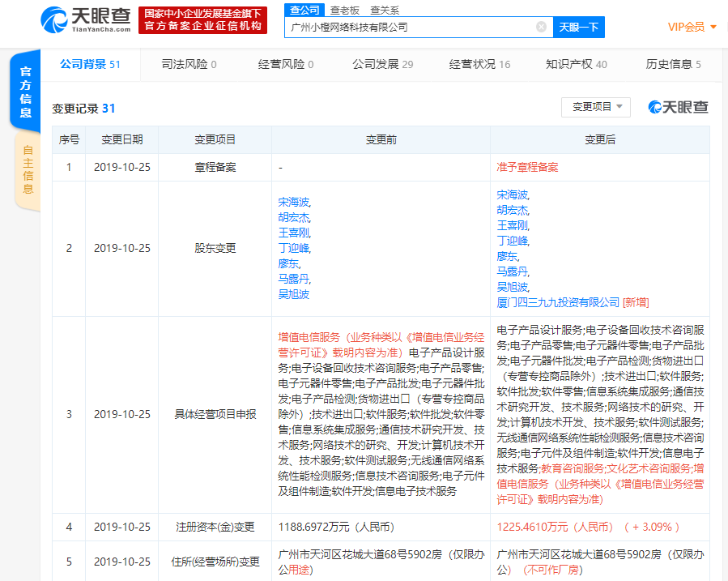
Task: Select the 查关系 search tab
Action: 385,11
